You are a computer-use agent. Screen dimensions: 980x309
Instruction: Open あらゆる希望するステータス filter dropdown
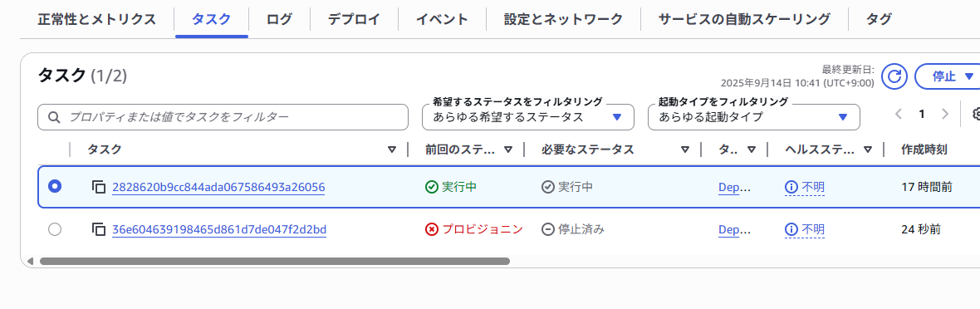pos(529,117)
